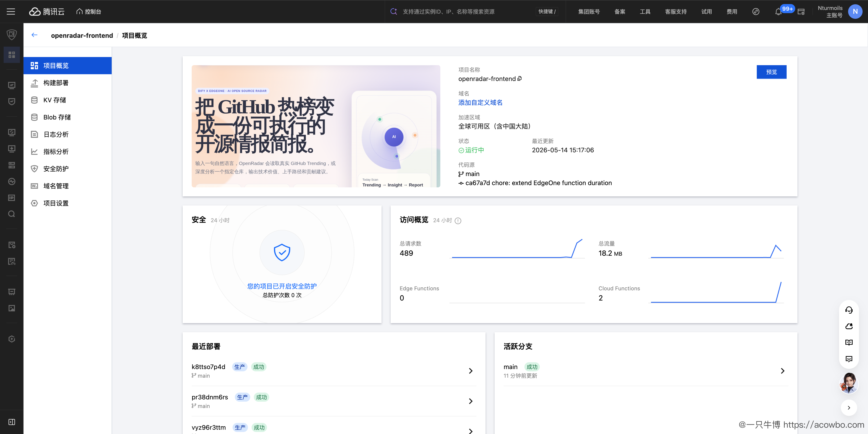Expand deployment k8ttso7p4d chevron
The height and width of the screenshot is (434, 868).
coord(471,371)
